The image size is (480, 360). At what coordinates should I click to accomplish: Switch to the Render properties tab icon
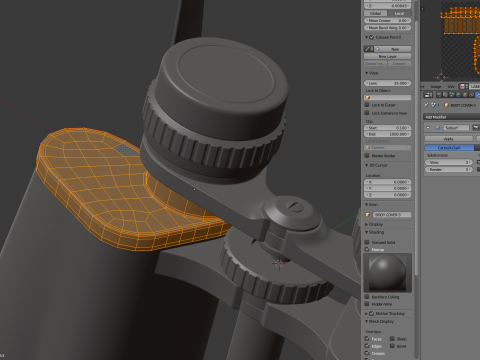tap(439, 95)
